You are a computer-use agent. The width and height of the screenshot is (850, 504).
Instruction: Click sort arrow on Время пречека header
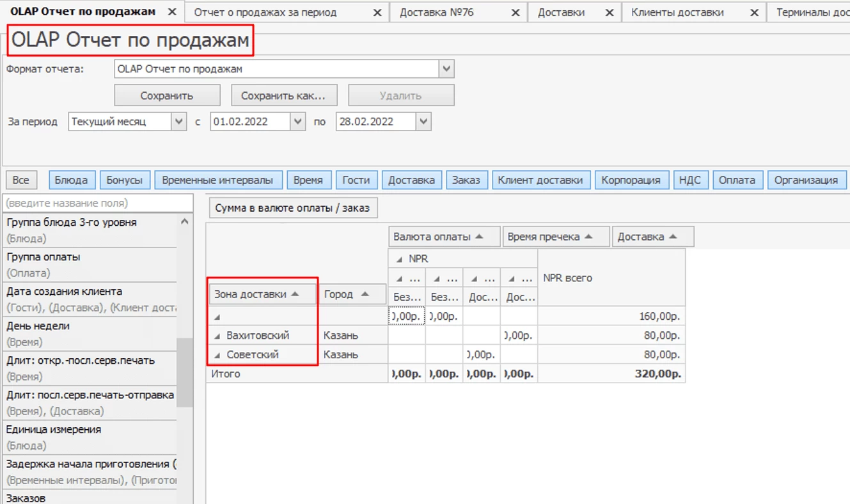[588, 237]
